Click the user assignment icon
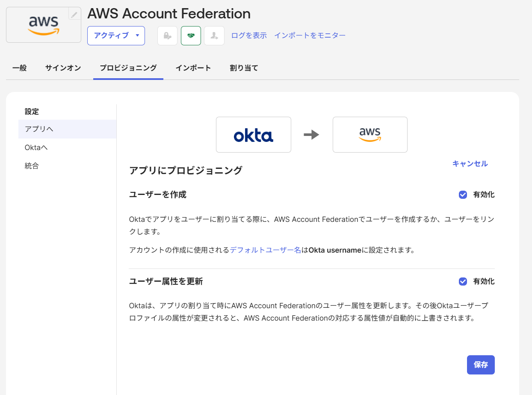The image size is (532, 395). (214, 35)
